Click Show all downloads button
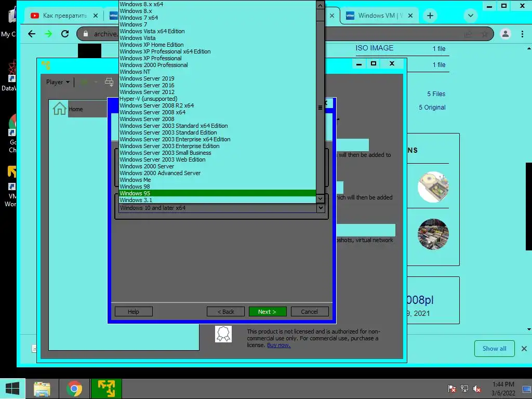 tap(495, 349)
